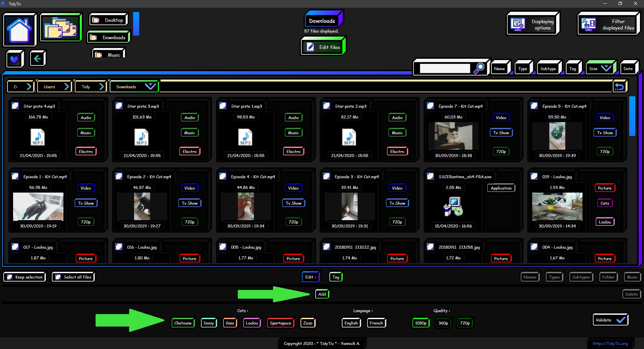This screenshot has width=644, height=349.
Task: Select checkbox of Star piste 3.mp3
Action: 119,106
